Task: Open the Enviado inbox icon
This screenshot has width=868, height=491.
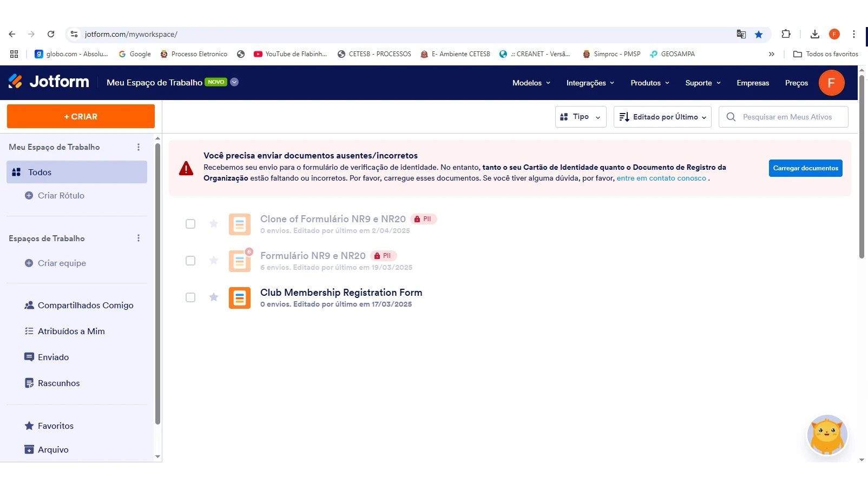Action: (29, 357)
